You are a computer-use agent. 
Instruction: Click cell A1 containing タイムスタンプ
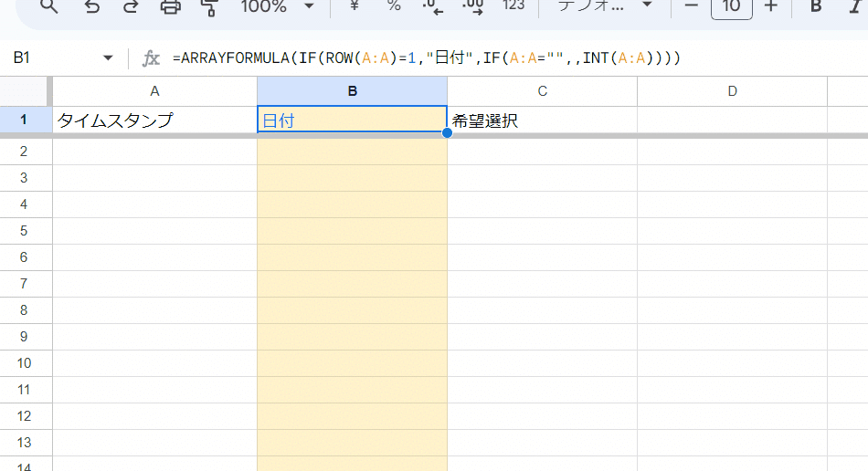[154, 120]
